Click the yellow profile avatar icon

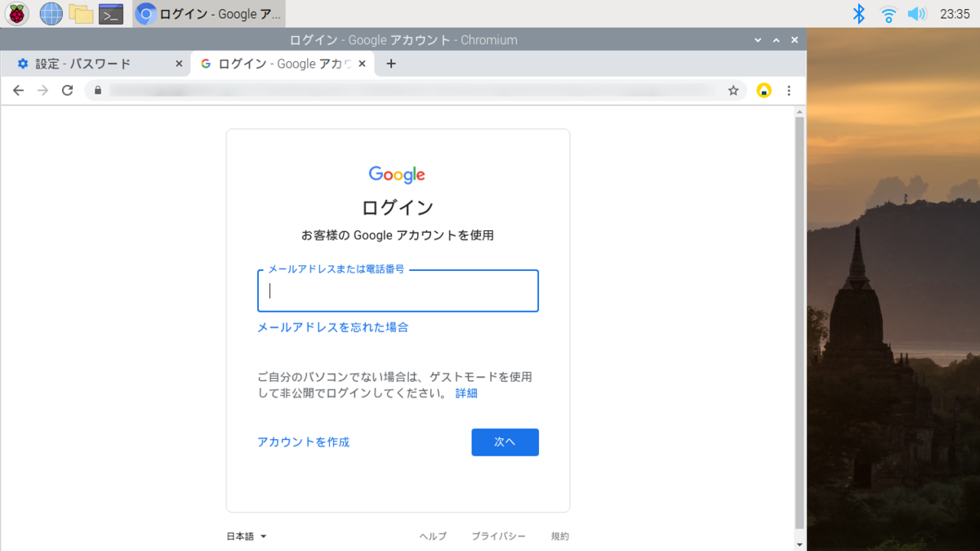(764, 91)
